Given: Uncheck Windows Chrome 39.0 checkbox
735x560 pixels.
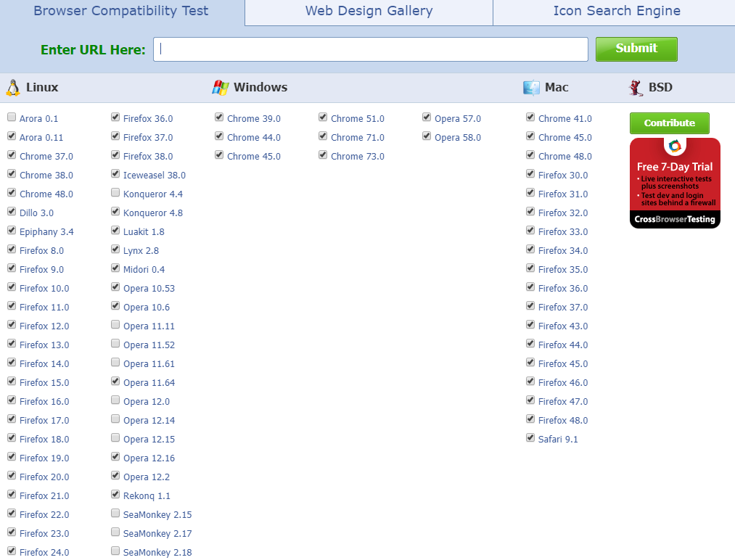Looking at the screenshot, I should tap(219, 118).
